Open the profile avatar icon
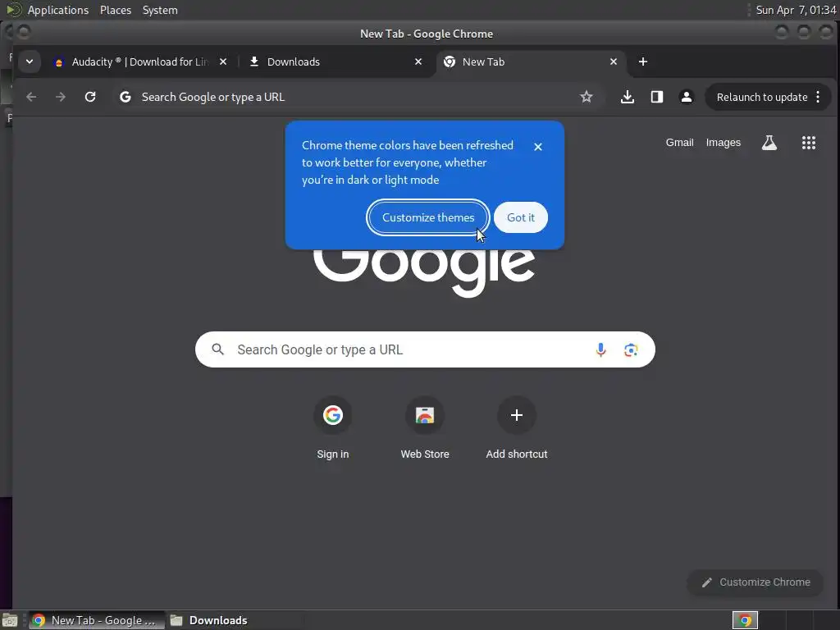 coord(687,97)
